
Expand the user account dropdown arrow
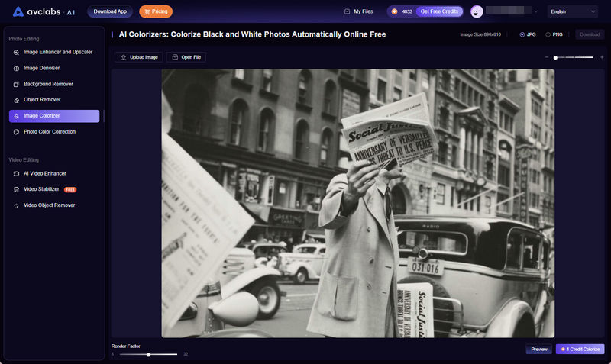point(535,12)
